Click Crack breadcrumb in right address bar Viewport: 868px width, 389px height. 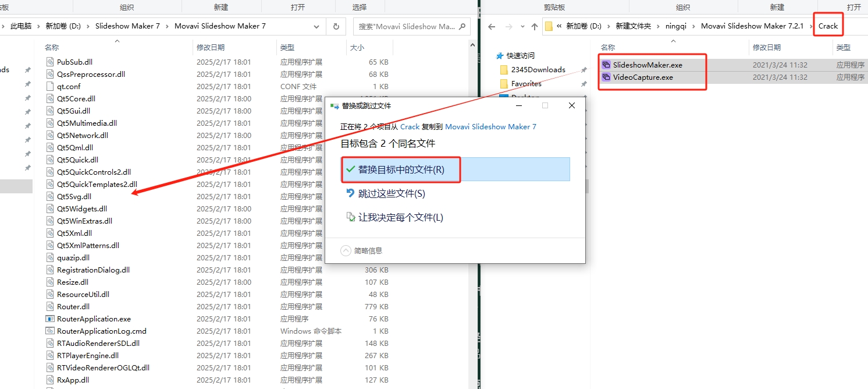click(828, 26)
